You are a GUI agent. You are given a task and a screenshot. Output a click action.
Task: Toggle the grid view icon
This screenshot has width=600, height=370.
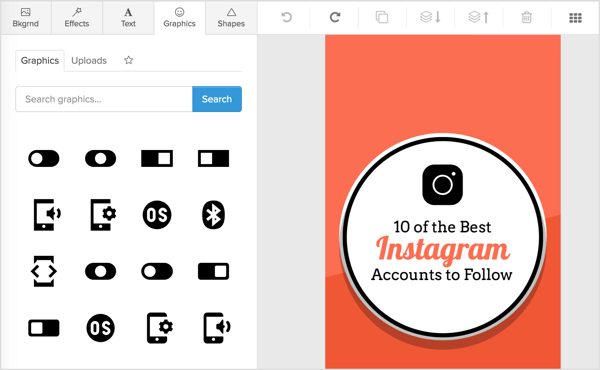point(576,18)
